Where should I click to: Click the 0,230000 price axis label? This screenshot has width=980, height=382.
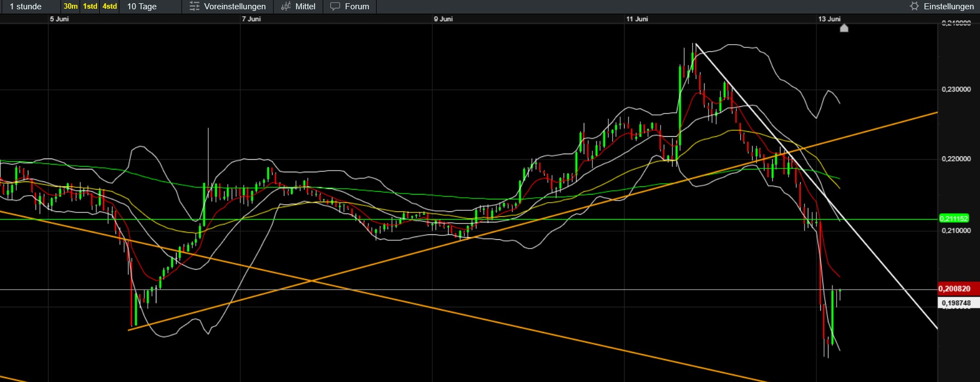[x=956, y=89]
